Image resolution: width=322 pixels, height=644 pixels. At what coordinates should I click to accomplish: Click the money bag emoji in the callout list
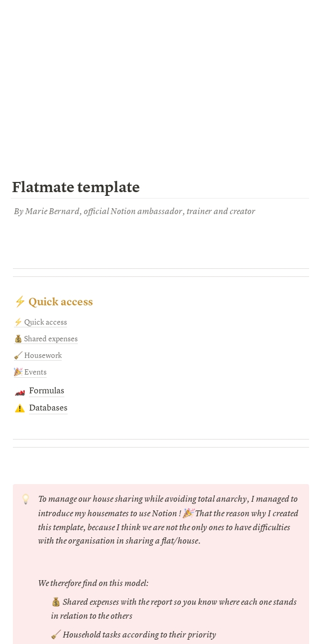coord(56,602)
